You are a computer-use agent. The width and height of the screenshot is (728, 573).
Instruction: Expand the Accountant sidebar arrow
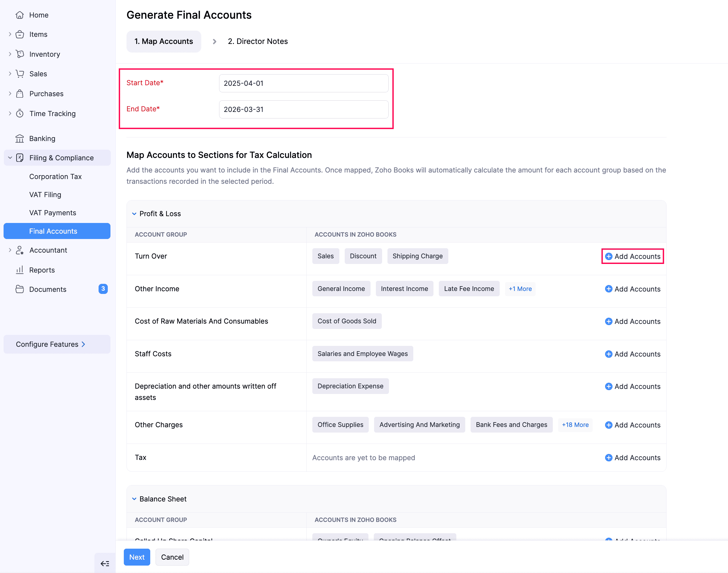10,250
